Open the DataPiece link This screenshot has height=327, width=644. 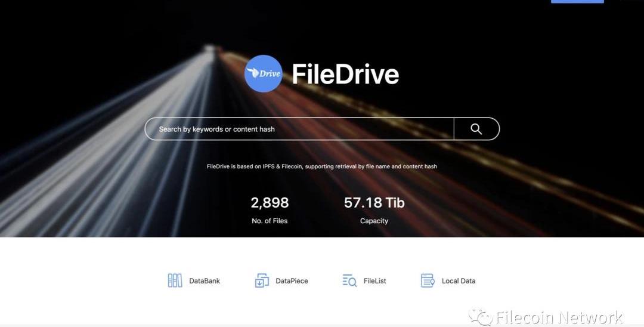(x=292, y=281)
